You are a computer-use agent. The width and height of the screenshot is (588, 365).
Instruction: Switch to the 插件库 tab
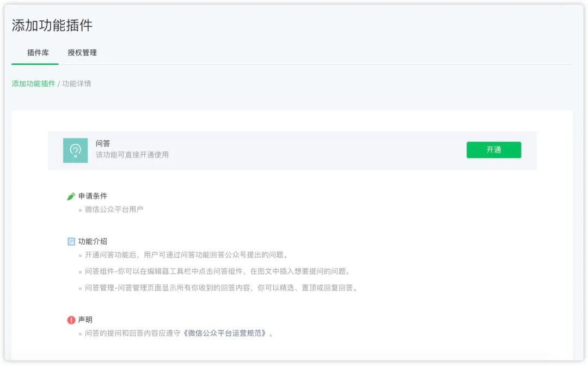(x=38, y=53)
